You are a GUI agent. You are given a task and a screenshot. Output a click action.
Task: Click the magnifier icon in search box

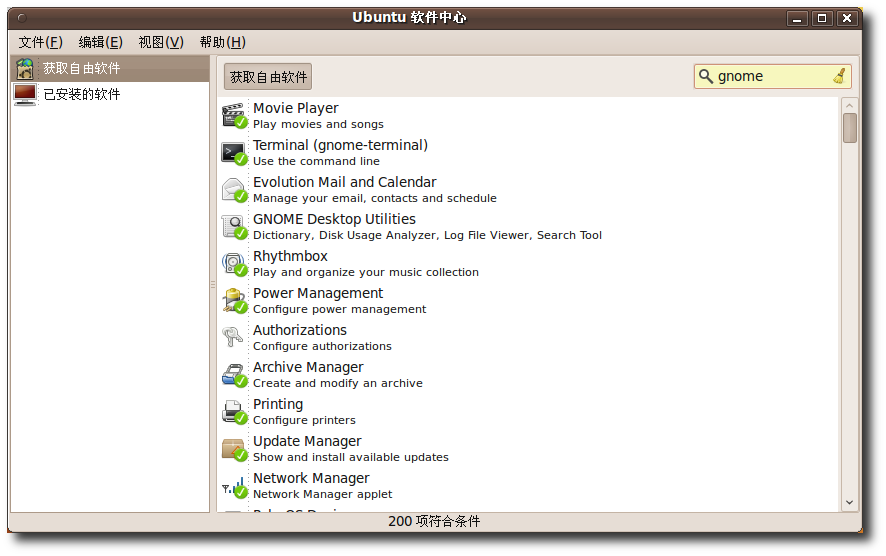(x=706, y=76)
